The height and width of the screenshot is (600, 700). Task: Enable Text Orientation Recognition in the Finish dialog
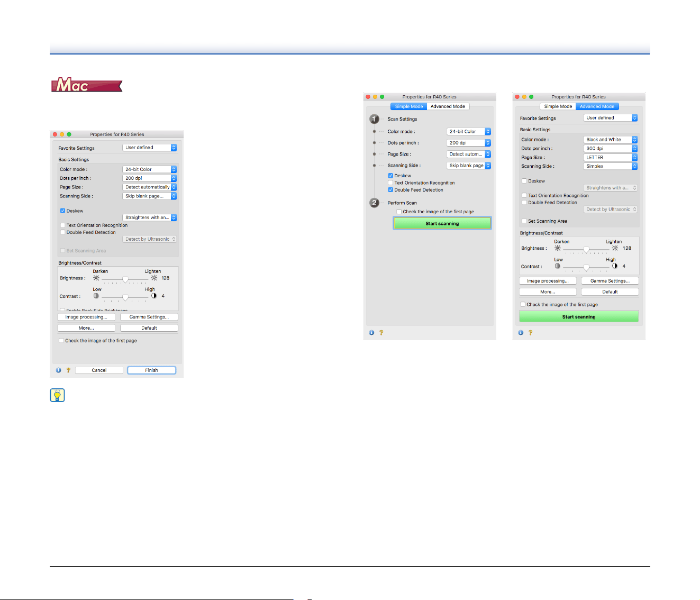point(62,225)
